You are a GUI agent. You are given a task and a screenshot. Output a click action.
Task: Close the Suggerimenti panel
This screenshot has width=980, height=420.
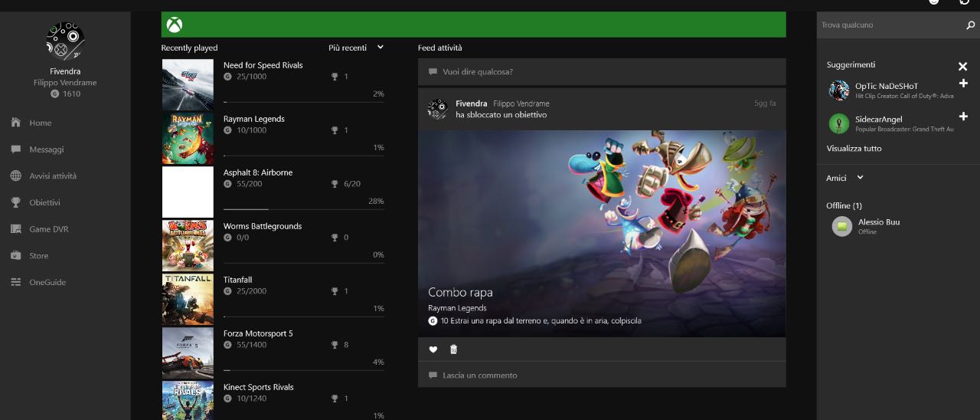963,67
